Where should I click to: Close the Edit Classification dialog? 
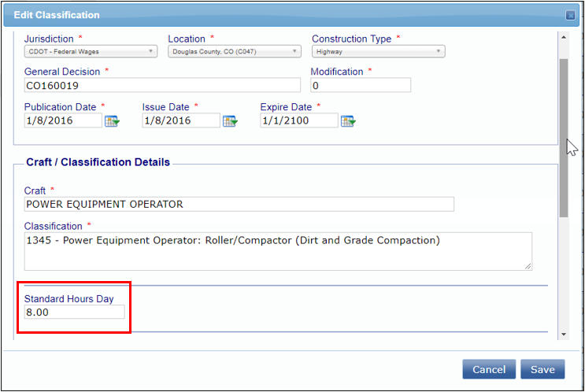coord(570,15)
